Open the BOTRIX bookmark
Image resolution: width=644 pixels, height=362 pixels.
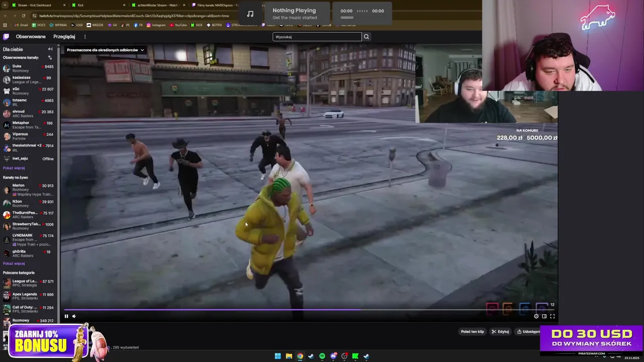(214, 25)
